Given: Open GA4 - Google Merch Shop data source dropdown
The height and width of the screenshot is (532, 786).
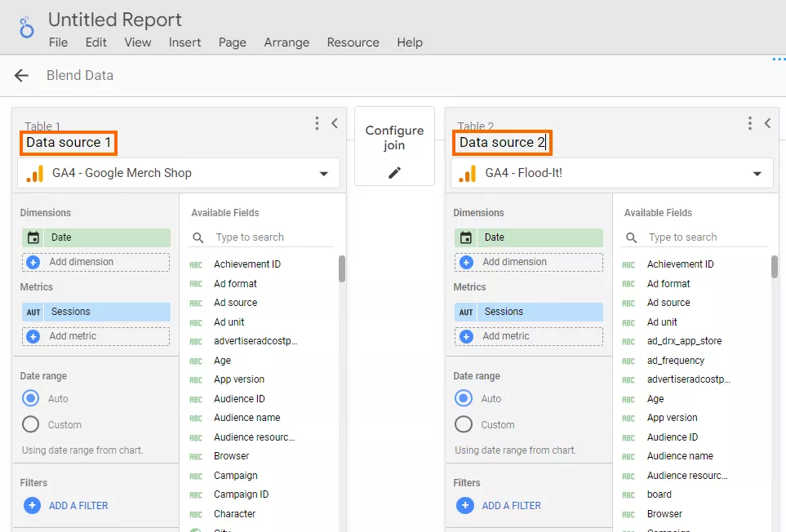Looking at the screenshot, I should [x=179, y=173].
